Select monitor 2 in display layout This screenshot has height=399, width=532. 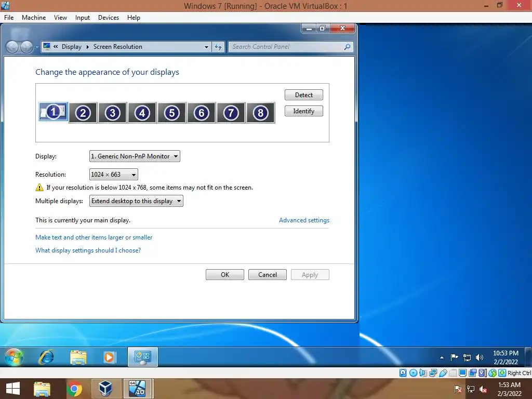83,113
